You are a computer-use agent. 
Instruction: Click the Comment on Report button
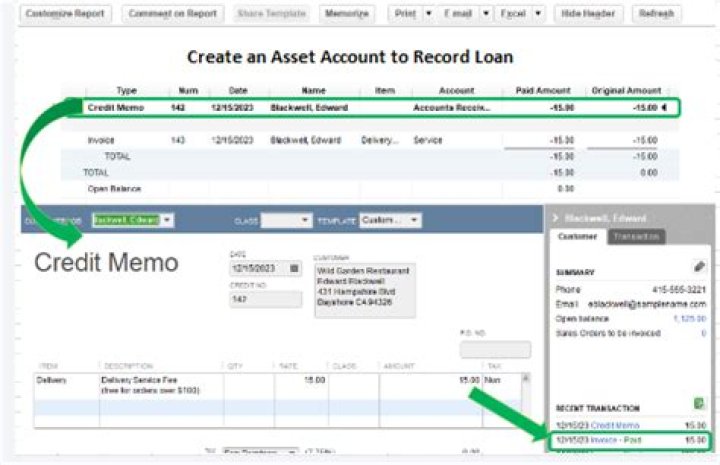pos(174,14)
